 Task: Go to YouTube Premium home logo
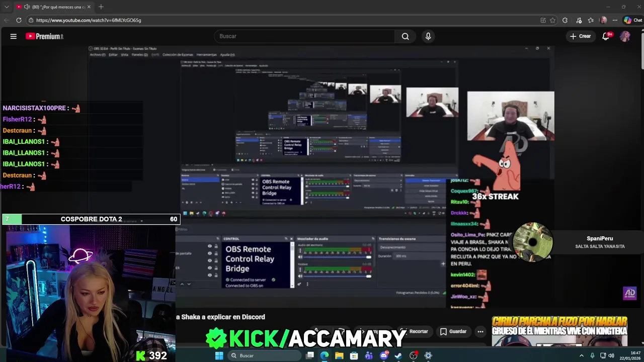point(44,36)
